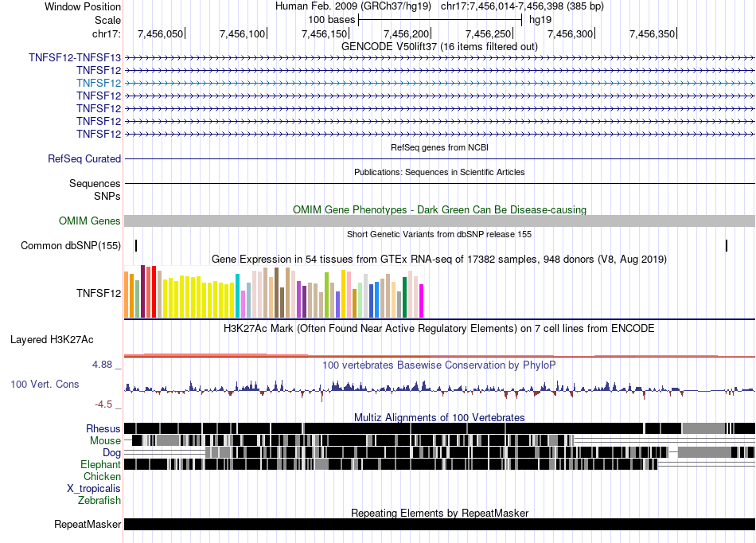Click the Publications Sequences in Scientific Articles title
This screenshot has width=756, height=543.
point(439,172)
